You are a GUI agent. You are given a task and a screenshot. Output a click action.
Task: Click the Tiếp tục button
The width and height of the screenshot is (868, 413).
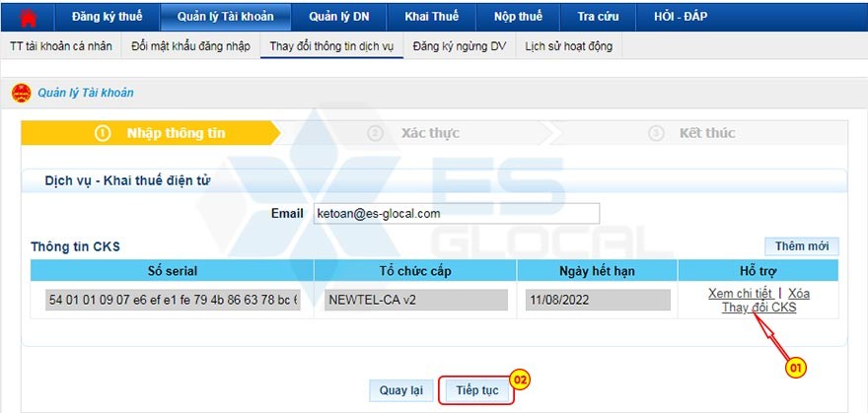pos(477,390)
